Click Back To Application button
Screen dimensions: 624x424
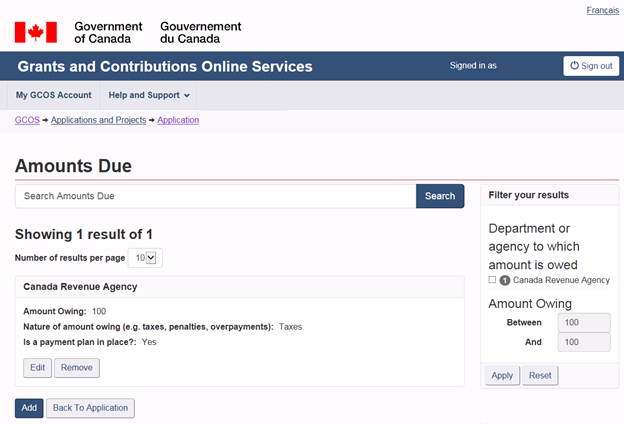(x=90, y=408)
